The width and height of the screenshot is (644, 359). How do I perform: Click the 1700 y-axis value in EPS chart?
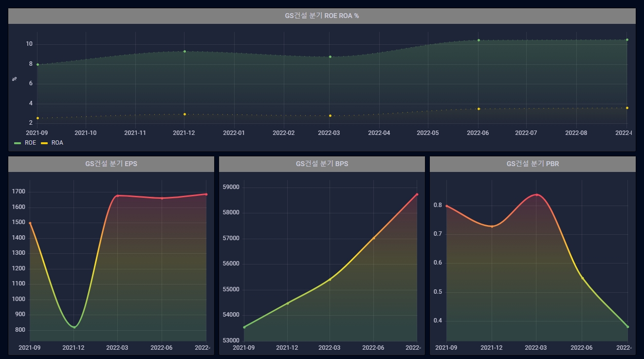(18, 192)
